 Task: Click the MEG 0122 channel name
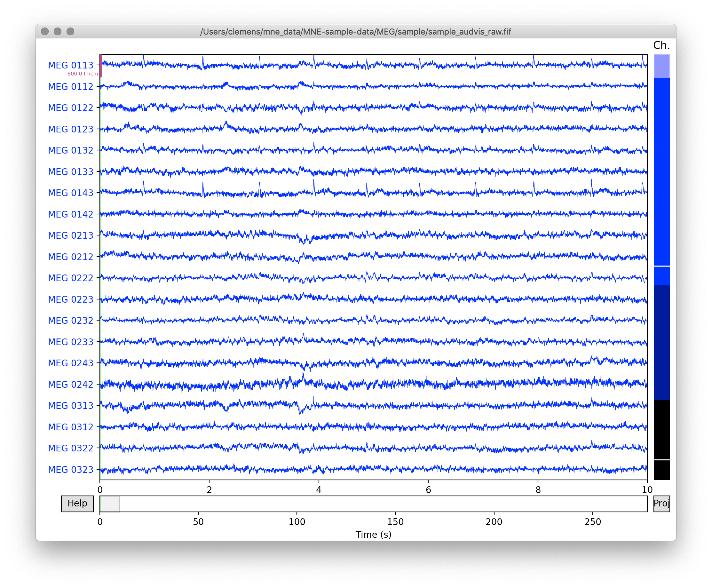pyautogui.click(x=70, y=108)
